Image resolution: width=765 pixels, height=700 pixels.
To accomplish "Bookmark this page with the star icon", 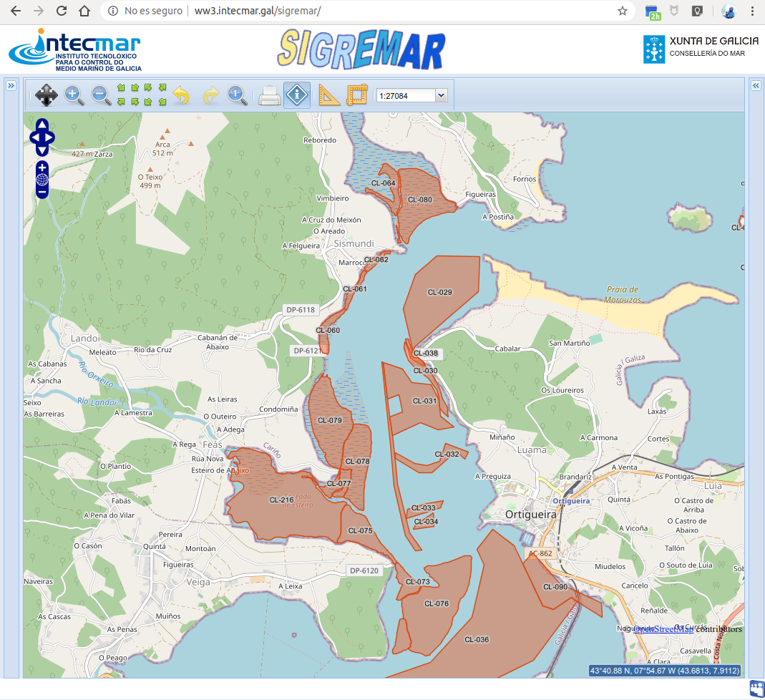I will click(622, 11).
